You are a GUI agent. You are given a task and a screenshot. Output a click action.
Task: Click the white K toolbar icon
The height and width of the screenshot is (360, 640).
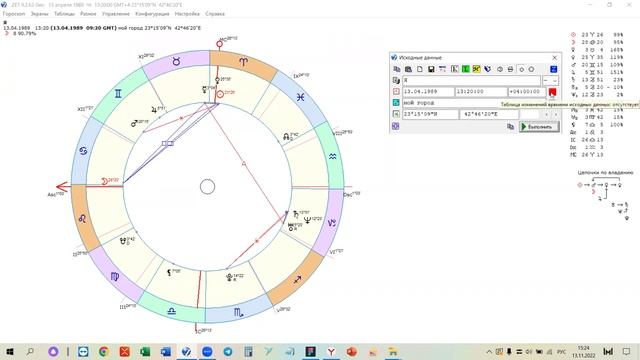pyautogui.click(x=454, y=69)
